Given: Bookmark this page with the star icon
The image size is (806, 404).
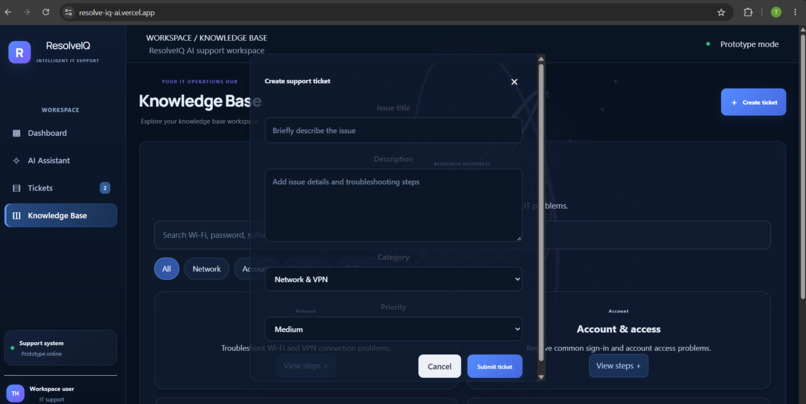Looking at the screenshot, I should click(721, 12).
